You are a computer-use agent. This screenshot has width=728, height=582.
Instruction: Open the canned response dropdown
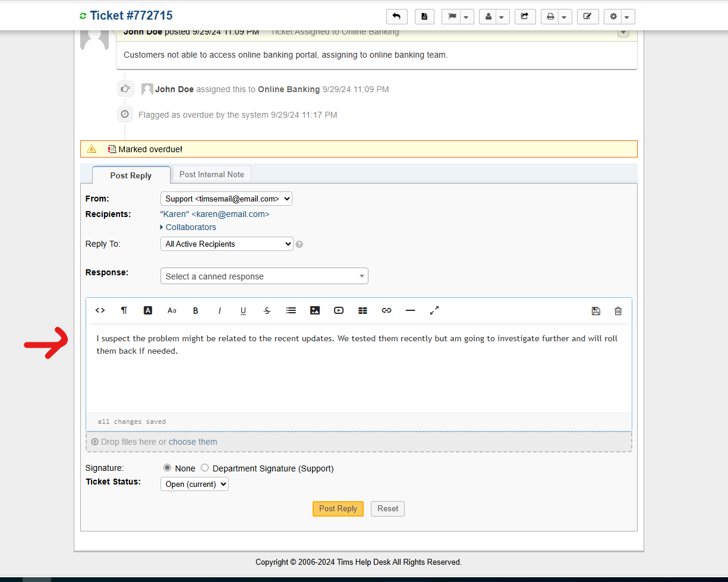click(264, 275)
